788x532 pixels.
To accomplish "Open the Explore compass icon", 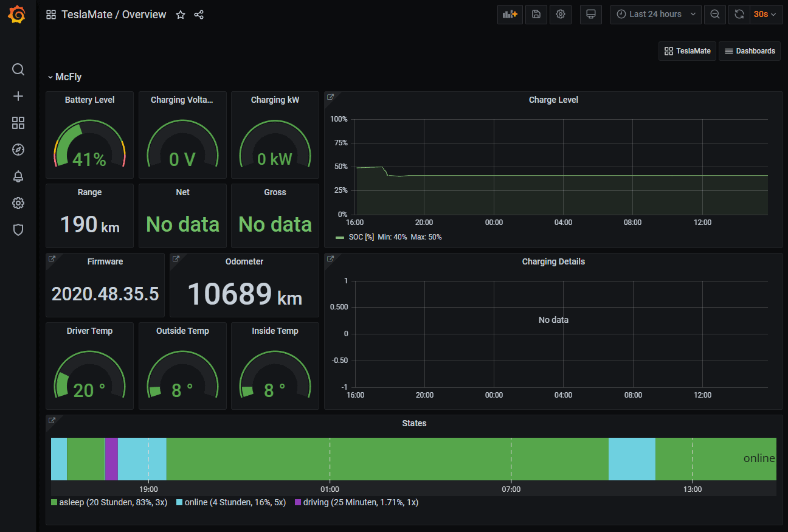I will (18, 149).
